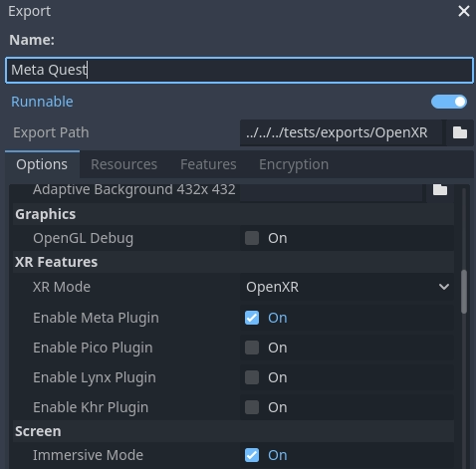Close the Export dialog
The image size is (476, 469).
[464, 11]
